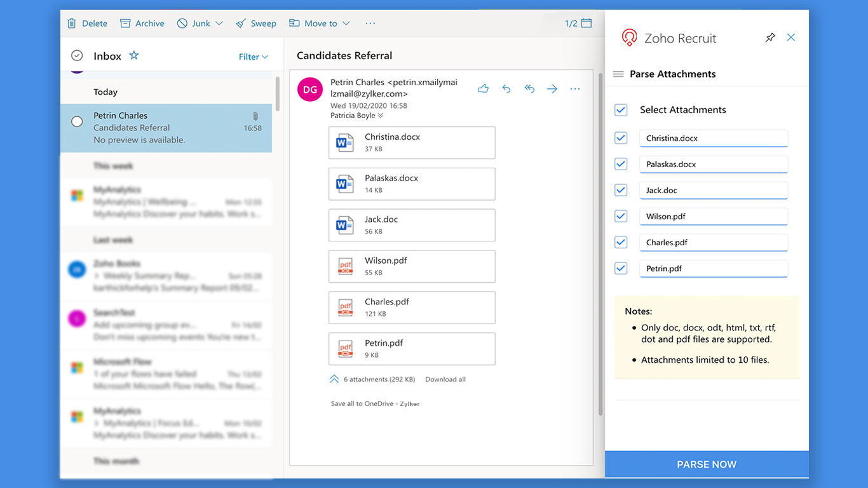Click the Delete trash icon
The height and width of the screenshot is (488, 868).
(x=72, y=24)
